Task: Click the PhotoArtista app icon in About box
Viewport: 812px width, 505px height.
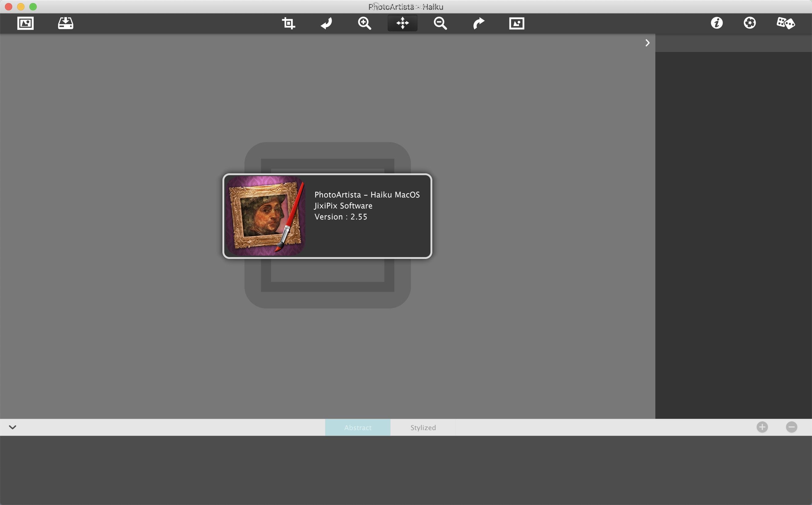Action: [x=266, y=216]
